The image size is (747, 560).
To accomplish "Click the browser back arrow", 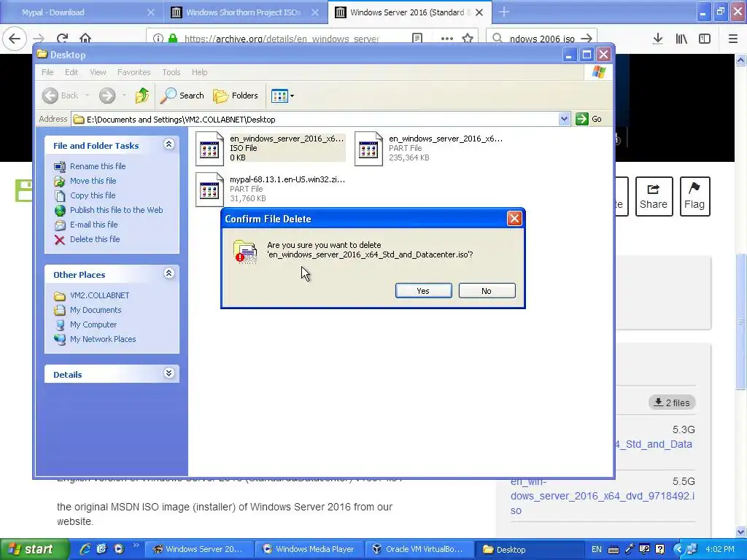I will [15, 38].
